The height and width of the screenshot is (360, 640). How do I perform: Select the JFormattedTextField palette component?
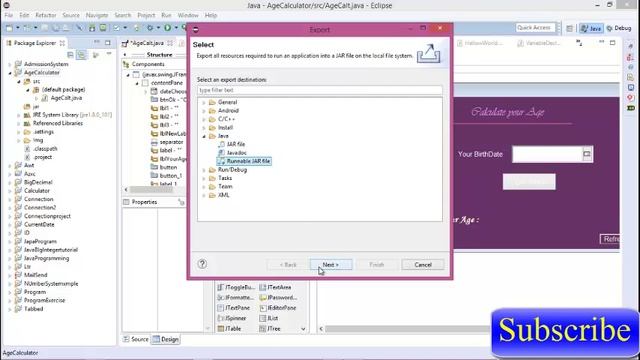click(236, 298)
